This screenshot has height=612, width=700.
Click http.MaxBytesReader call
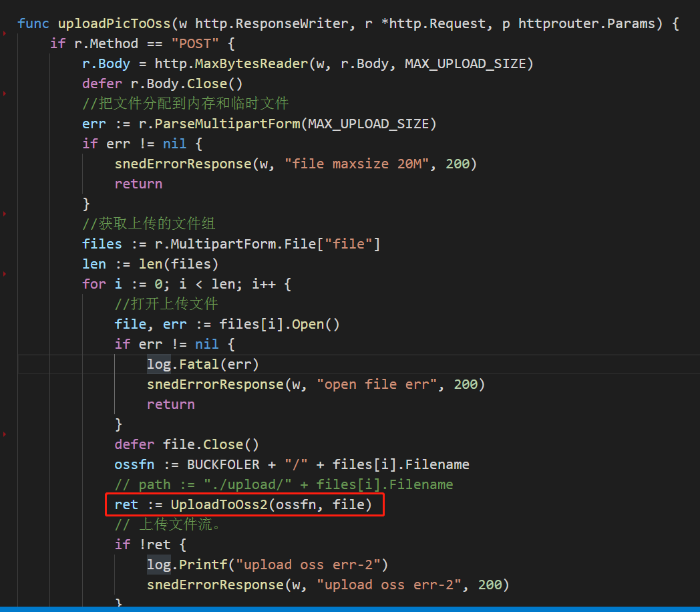click(x=231, y=64)
